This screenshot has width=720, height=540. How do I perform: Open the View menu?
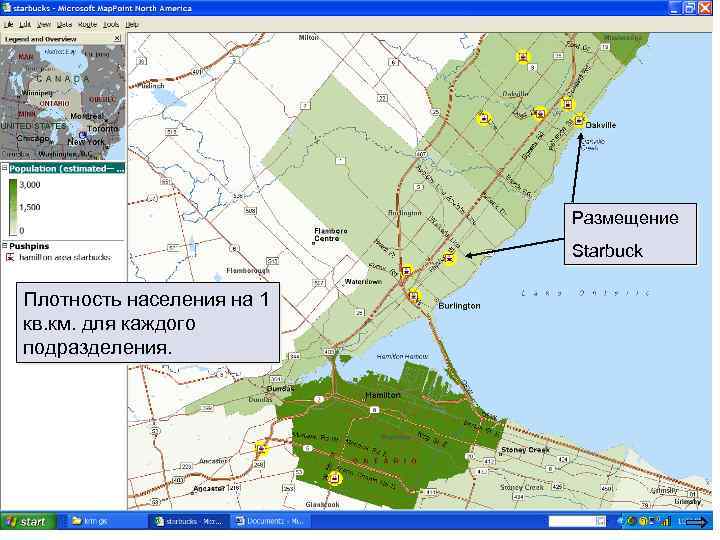tap(44, 24)
